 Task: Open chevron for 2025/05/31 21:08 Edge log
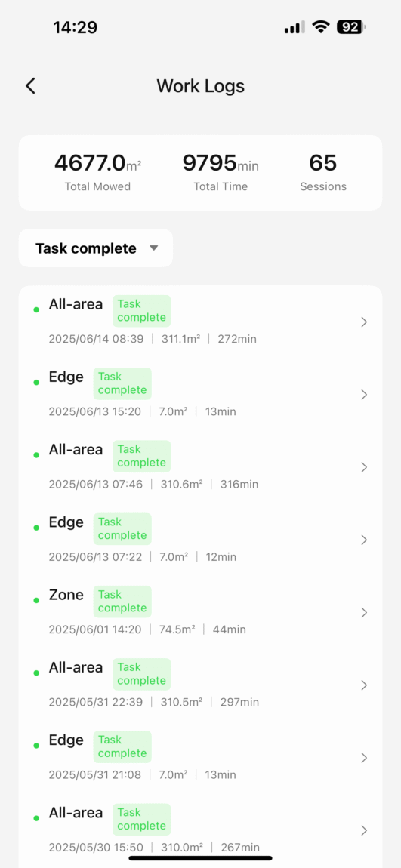(364, 757)
